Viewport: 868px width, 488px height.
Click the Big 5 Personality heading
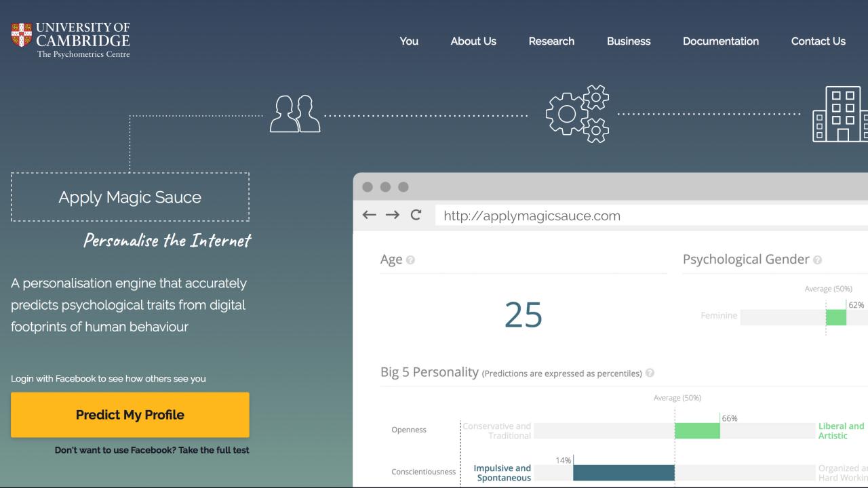(429, 372)
